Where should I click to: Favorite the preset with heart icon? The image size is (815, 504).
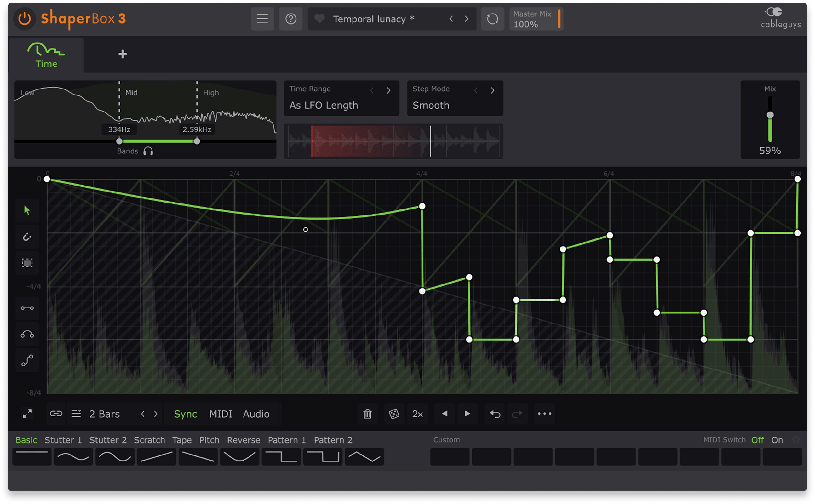coord(319,19)
